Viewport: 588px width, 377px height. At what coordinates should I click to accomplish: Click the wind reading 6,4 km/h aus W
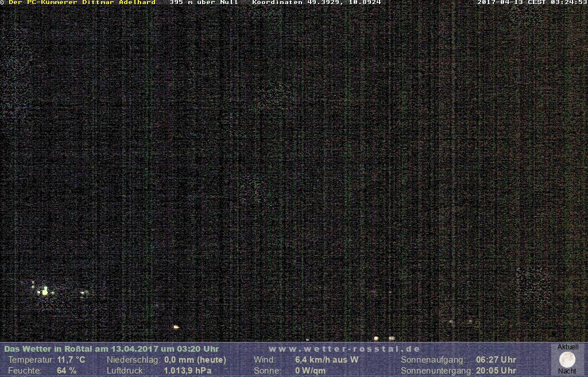tap(327, 360)
